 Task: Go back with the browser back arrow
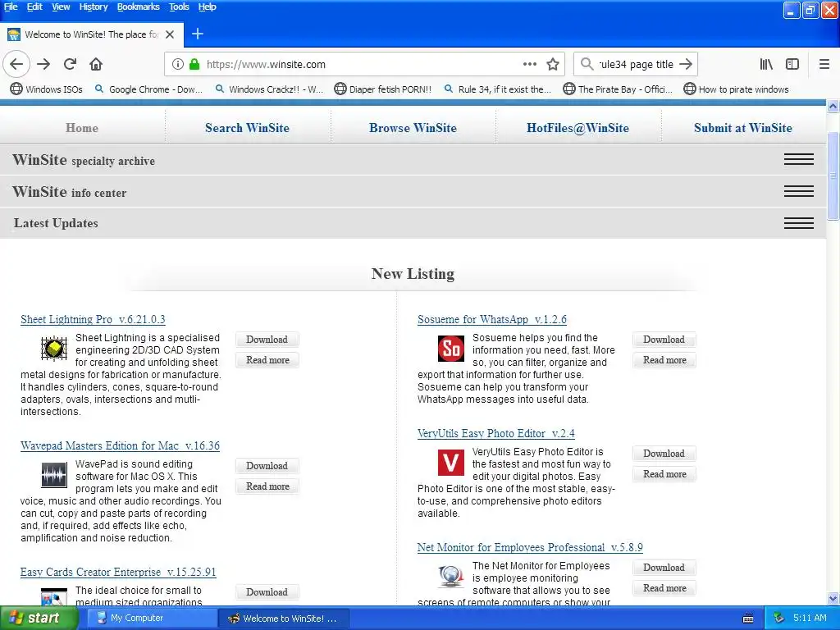[16, 64]
